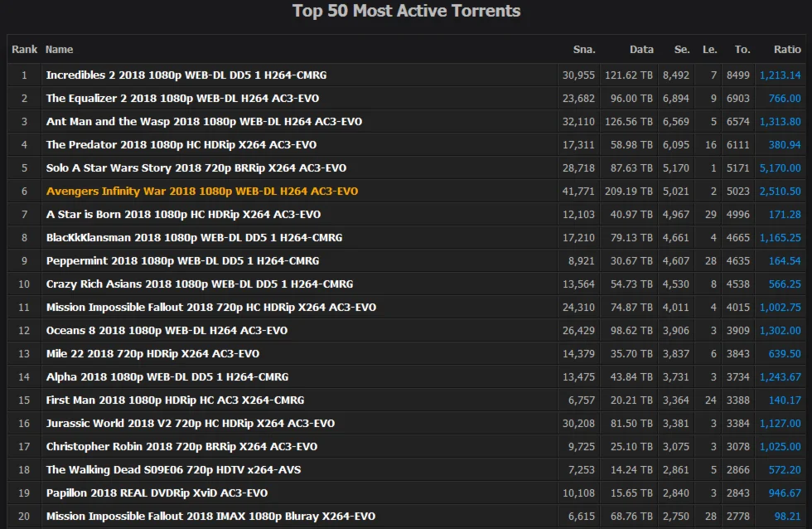Click ratio value 1,213.14 for Incredibles 2

(x=780, y=75)
